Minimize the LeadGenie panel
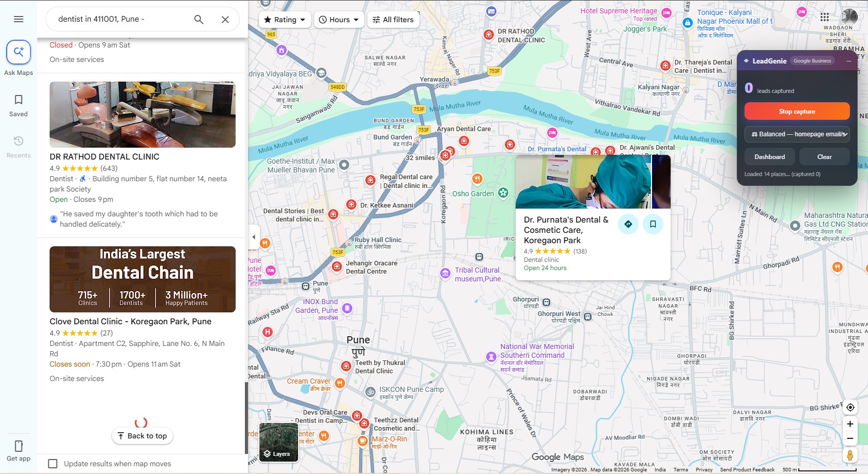The image size is (868, 474). pos(848,61)
